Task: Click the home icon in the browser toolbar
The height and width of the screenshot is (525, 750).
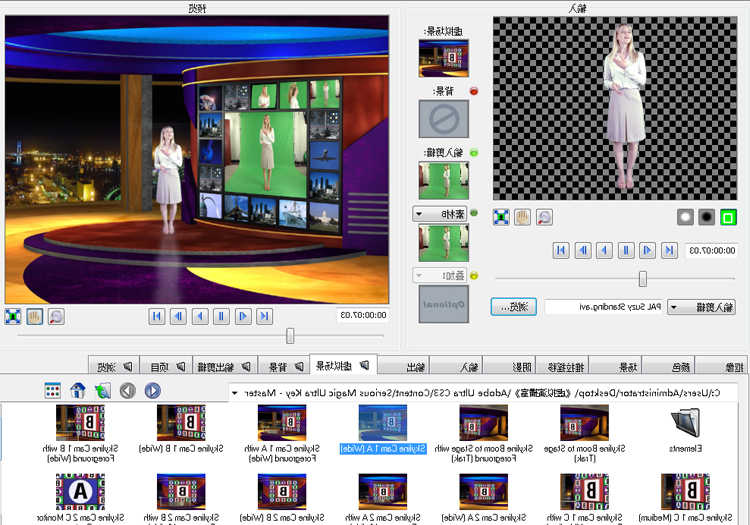Action: (77, 391)
